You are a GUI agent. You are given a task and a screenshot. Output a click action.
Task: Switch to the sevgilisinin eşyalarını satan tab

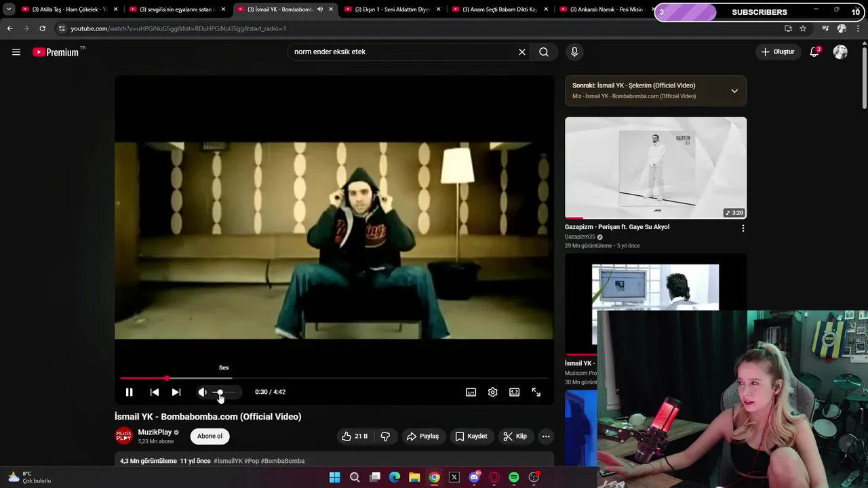[178, 9]
